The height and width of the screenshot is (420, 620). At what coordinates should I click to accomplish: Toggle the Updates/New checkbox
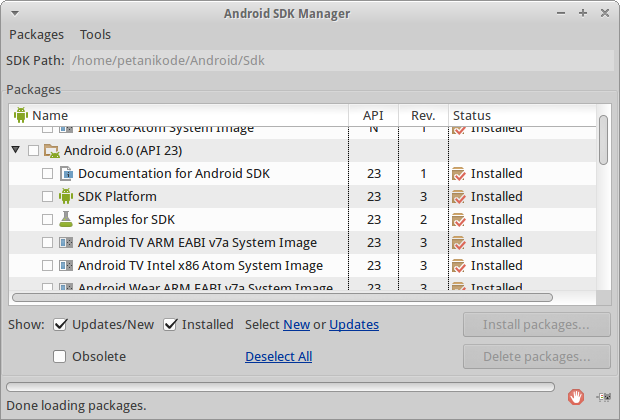click(60, 324)
